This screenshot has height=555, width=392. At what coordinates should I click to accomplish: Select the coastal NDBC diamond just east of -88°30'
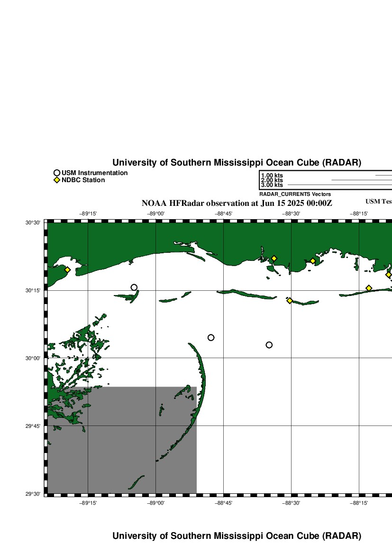pos(313,261)
